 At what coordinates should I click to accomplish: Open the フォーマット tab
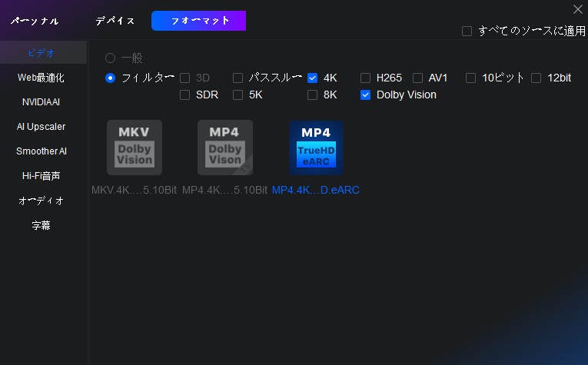199,21
